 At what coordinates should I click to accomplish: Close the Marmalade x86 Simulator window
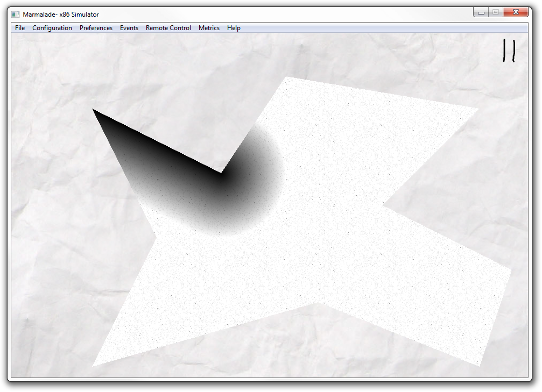tap(516, 12)
